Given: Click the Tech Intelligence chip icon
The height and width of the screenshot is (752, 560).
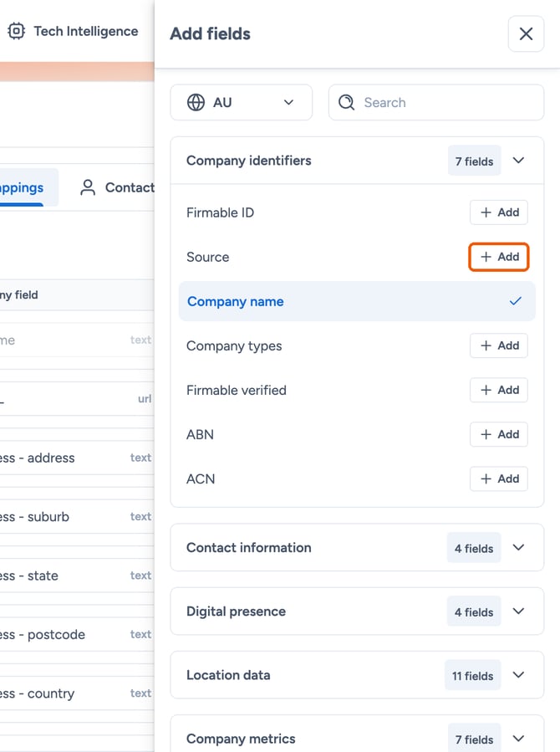Looking at the screenshot, I should [16, 31].
